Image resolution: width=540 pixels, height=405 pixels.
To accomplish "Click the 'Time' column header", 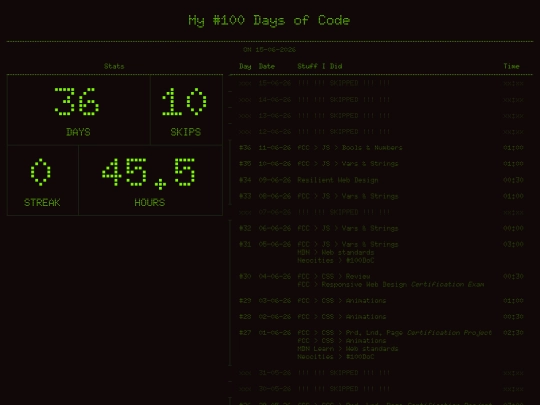I will [x=511, y=66].
